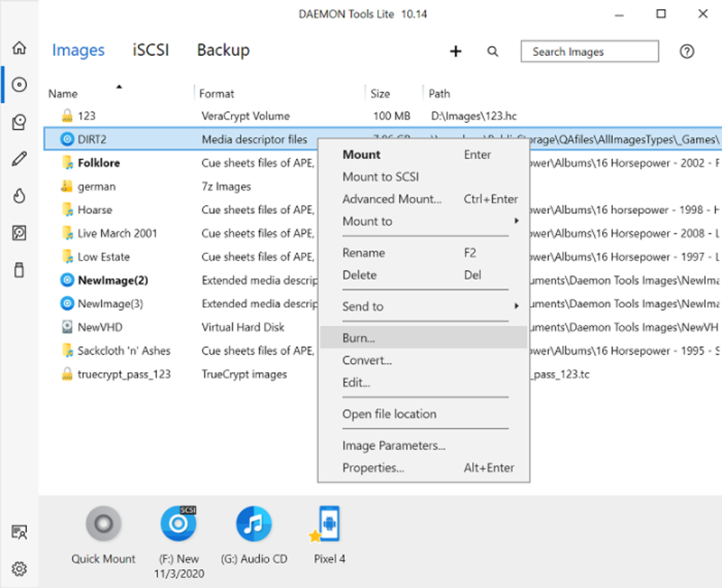
Task: Switch to the Backup tab
Action: (x=223, y=50)
